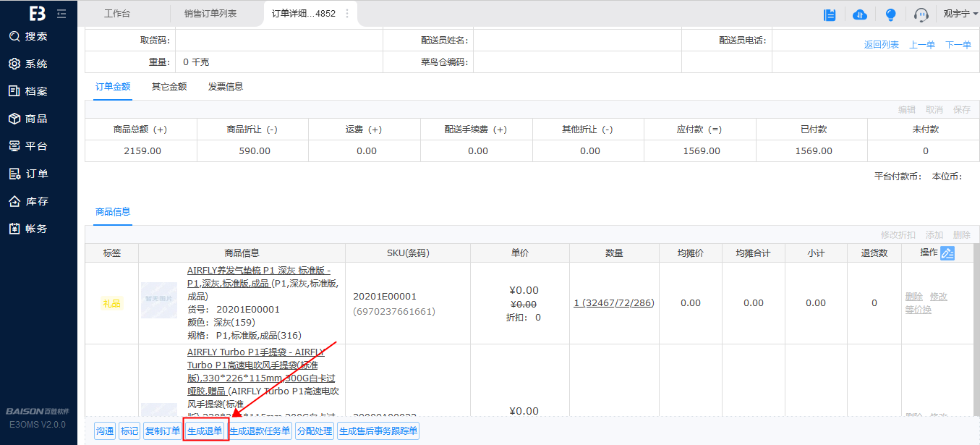Click 等价换 in the 礼品 product row
Screen dimensions: 980x445
[x=919, y=310]
